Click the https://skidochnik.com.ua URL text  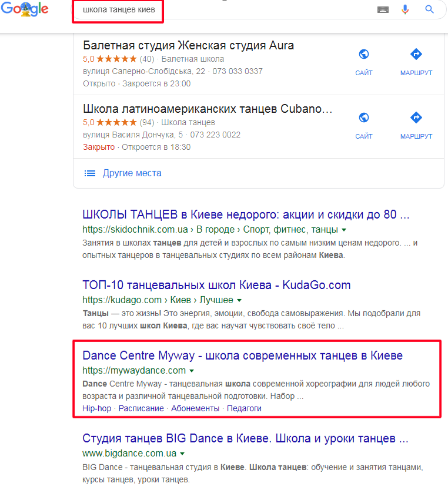point(135,229)
